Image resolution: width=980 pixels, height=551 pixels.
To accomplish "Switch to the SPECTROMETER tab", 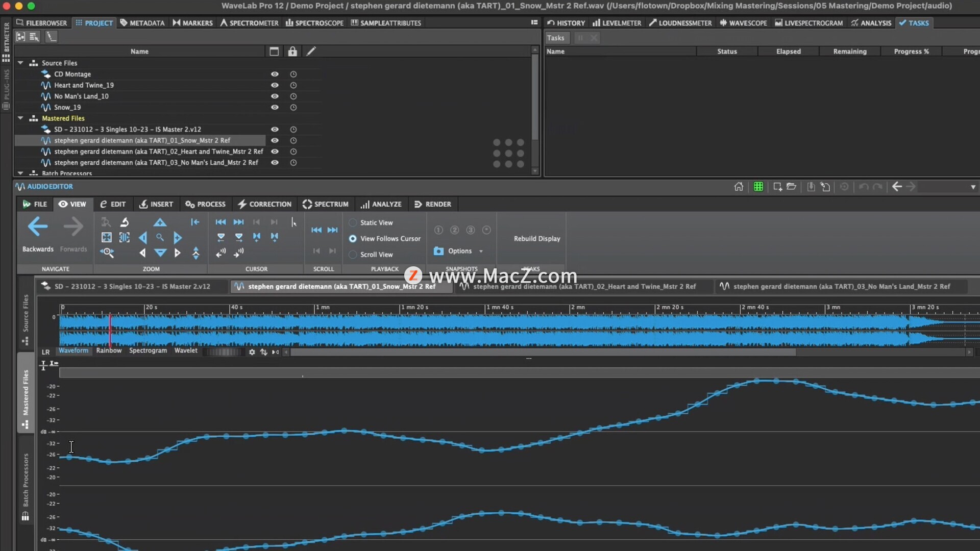I will 249,23.
